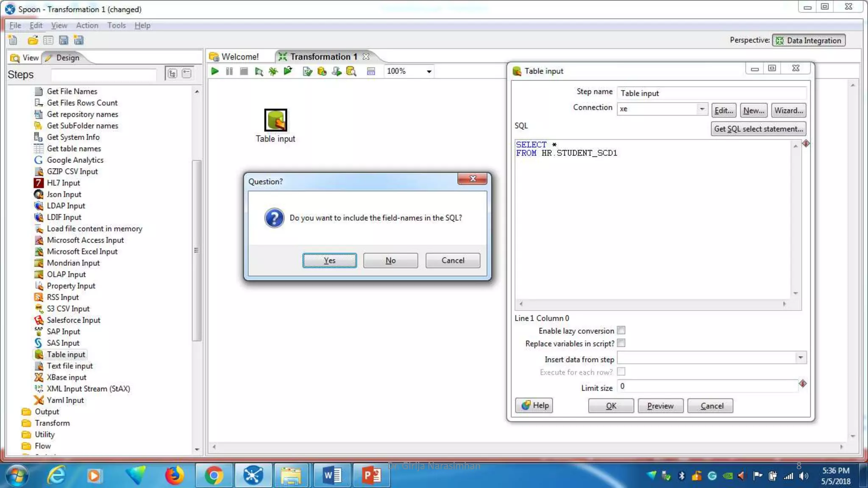868x488 pixels.
Task: Click the Stop transformation icon
Action: (x=244, y=71)
